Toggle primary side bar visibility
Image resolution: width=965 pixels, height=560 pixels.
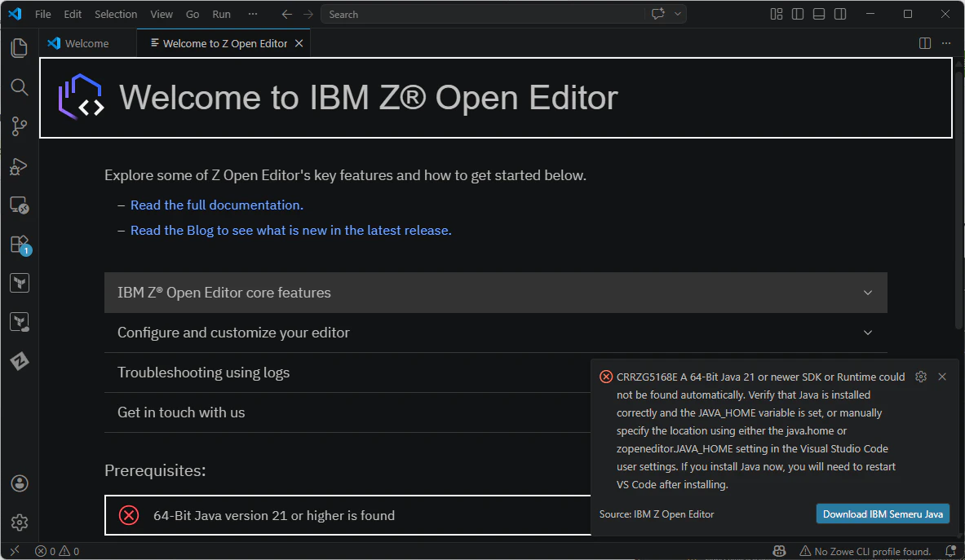click(798, 14)
